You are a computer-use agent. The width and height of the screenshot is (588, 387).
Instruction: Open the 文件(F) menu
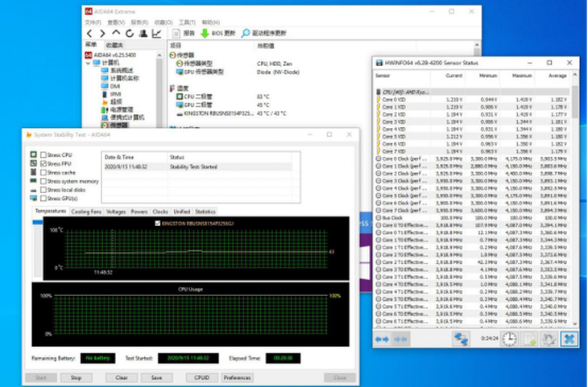[x=93, y=23]
